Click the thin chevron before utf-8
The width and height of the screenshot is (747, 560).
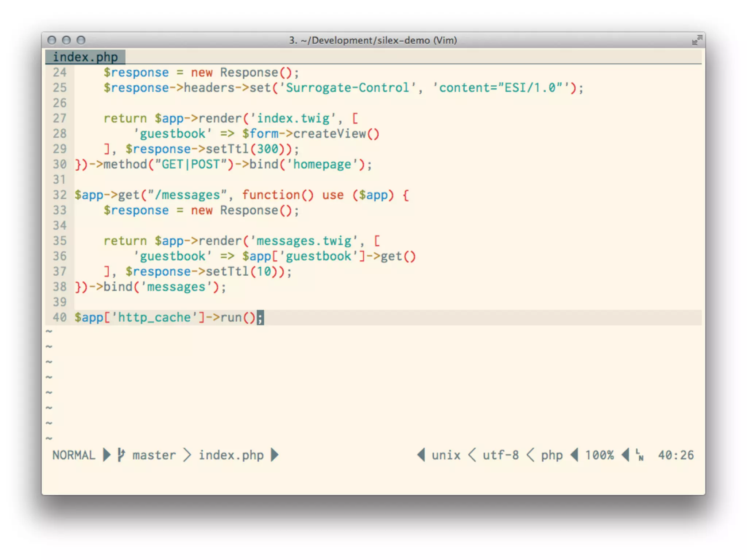tap(472, 455)
